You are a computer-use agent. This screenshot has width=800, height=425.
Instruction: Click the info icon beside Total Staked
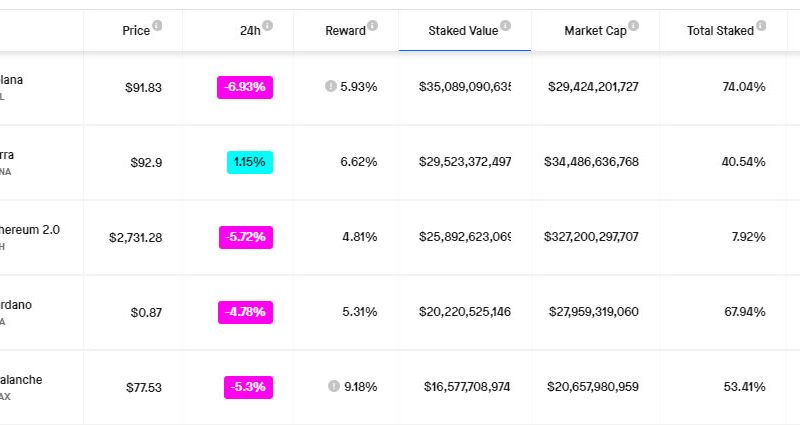(x=762, y=26)
